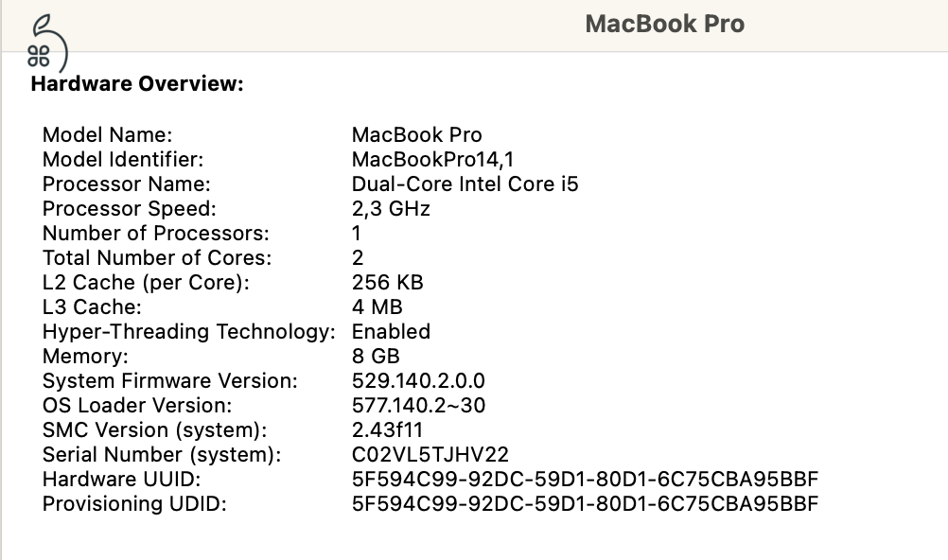Select the Model Name label
The image size is (948, 560).
pyautogui.click(x=107, y=134)
